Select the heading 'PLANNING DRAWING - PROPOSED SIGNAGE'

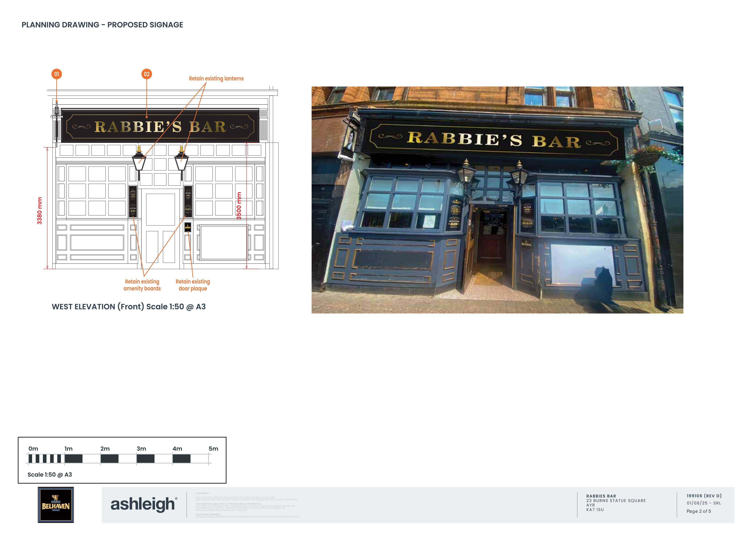pyautogui.click(x=102, y=25)
